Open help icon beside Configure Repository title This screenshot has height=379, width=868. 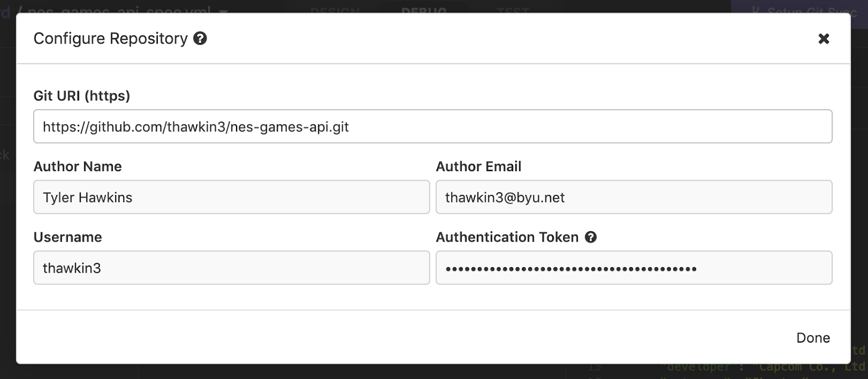[x=200, y=39]
